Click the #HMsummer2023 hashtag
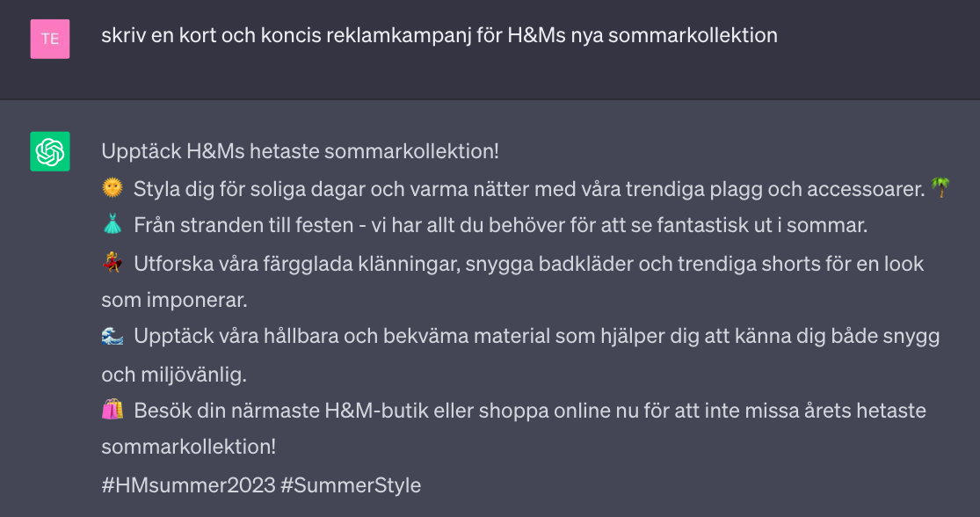This screenshot has width=980, height=517. (186, 484)
